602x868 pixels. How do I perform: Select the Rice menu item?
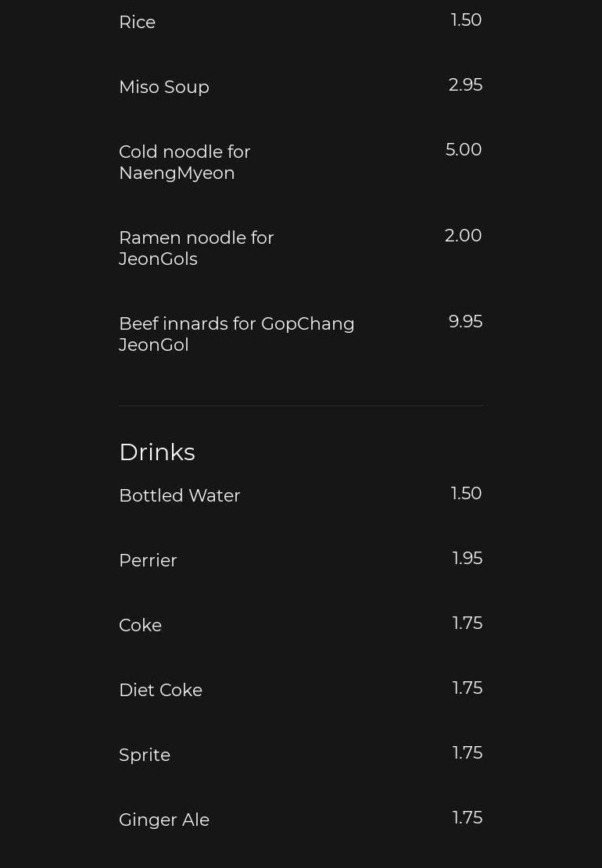tap(138, 22)
